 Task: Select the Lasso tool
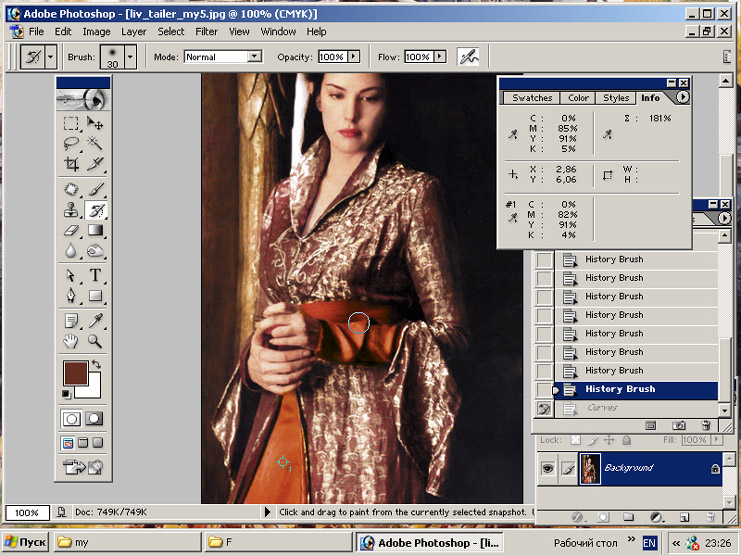71,143
